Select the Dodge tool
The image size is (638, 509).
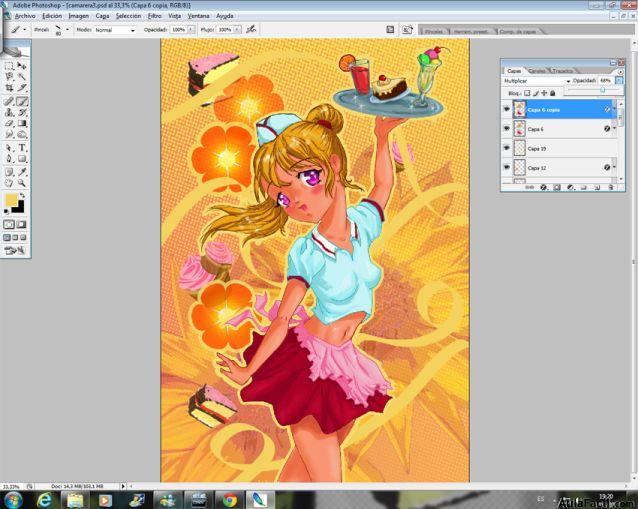coord(22,134)
